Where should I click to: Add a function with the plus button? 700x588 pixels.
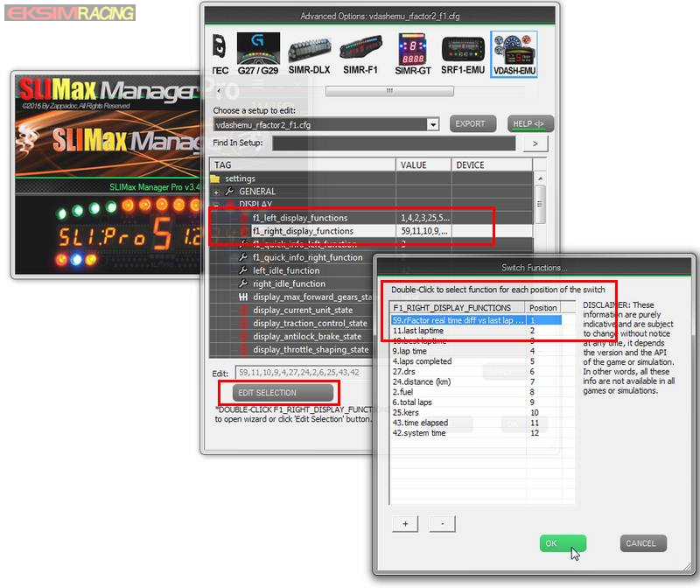(x=405, y=524)
